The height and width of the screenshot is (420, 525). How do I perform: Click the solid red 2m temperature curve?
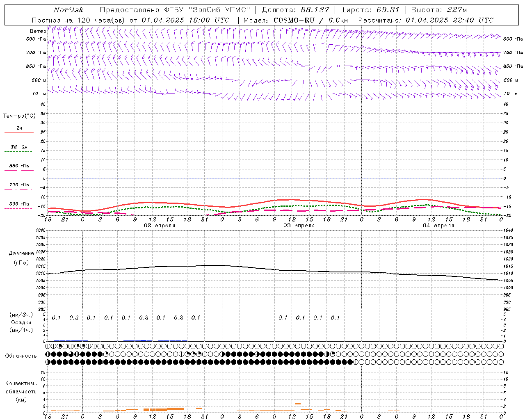[x=291, y=200]
